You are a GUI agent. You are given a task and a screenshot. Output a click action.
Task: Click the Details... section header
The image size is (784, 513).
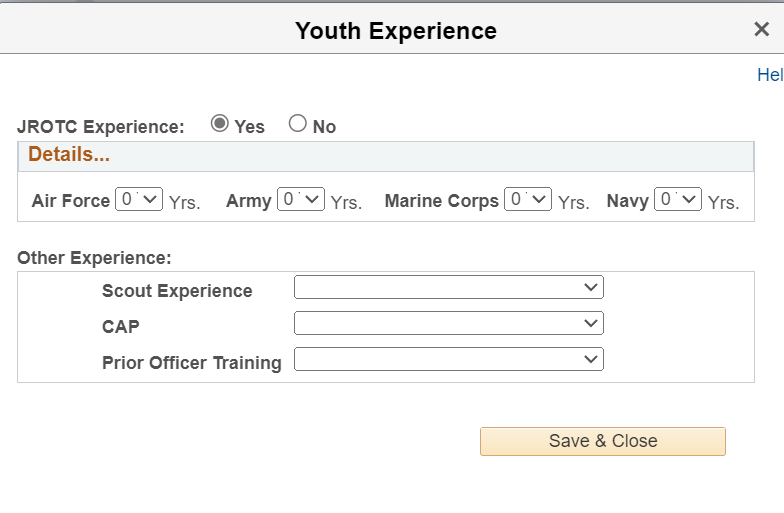(69, 155)
